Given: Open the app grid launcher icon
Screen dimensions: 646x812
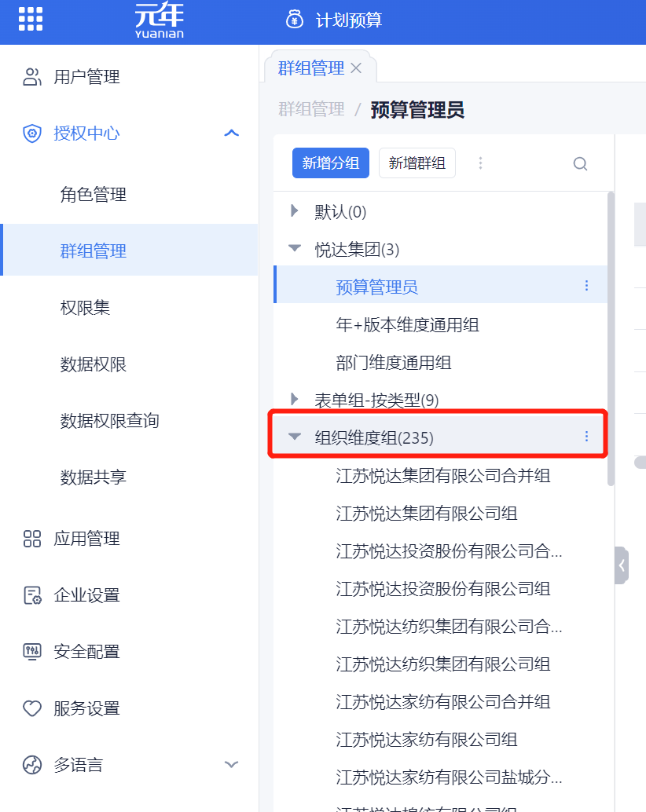Looking at the screenshot, I should point(31,19).
